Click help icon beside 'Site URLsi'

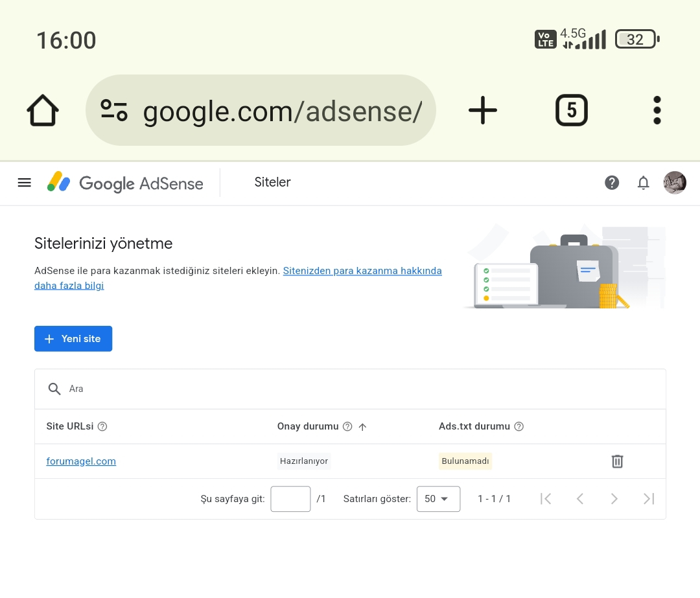tap(102, 426)
